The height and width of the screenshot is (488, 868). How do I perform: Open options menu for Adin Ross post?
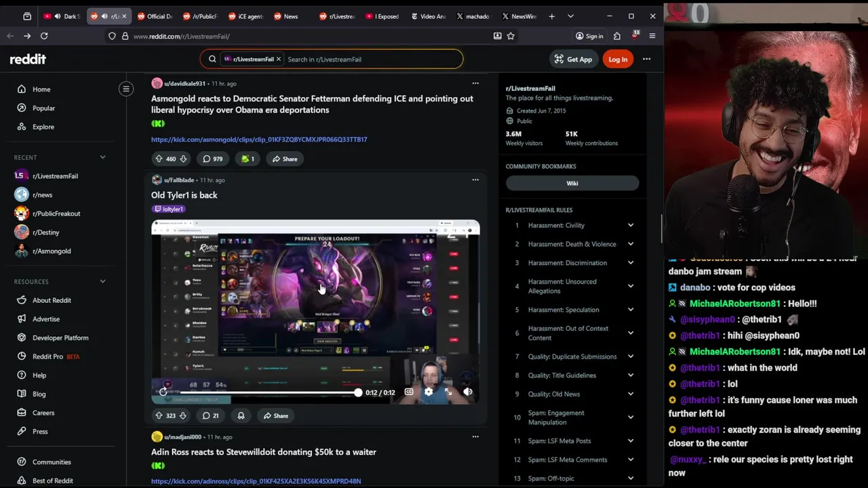click(x=475, y=436)
